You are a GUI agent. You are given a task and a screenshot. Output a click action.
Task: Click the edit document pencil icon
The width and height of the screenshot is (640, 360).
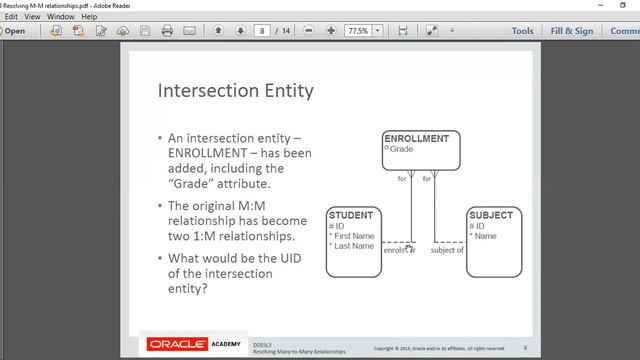101,31
